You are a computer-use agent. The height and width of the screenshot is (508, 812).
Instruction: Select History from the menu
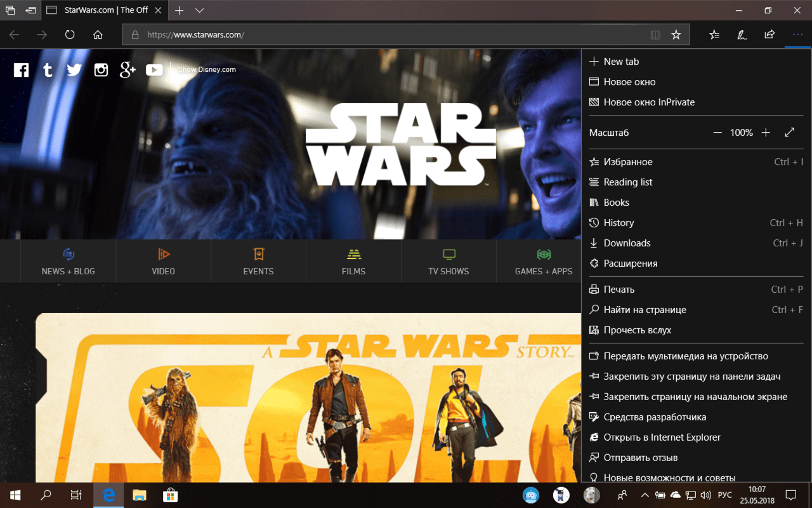click(x=619, y=223)
